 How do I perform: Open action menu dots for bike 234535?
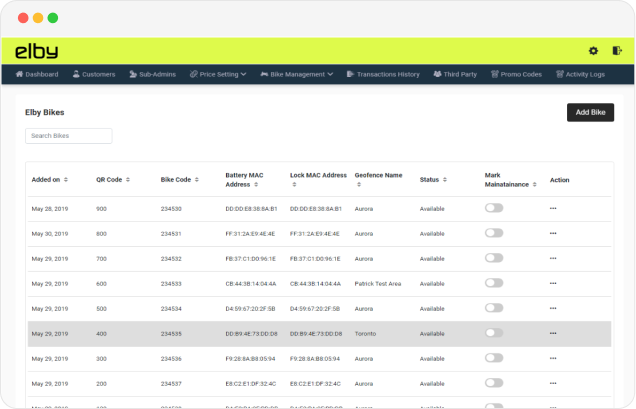tap(553, 333)
